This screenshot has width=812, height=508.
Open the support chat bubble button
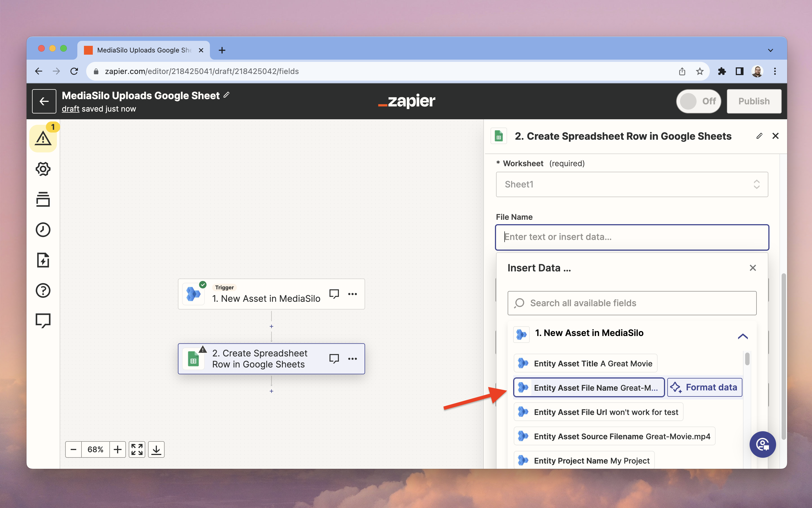[762, 444]
